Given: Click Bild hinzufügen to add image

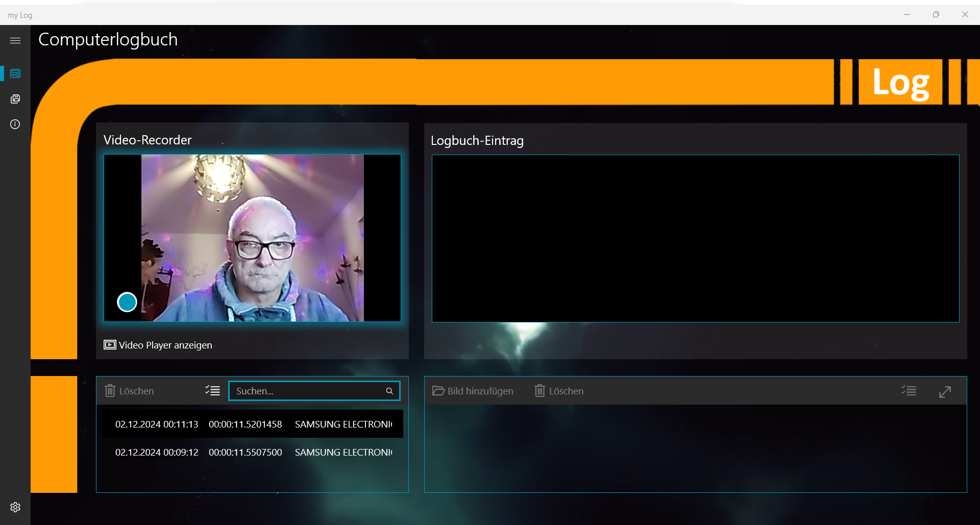Looking at the screenshot, I should [473, 391].
